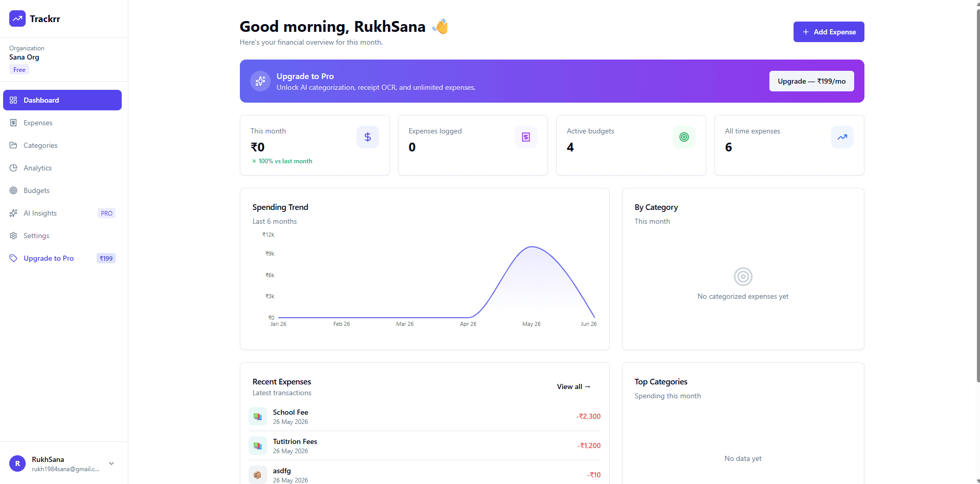Open Settings from sidebar
Screen dimensions: 980x484
62,236
